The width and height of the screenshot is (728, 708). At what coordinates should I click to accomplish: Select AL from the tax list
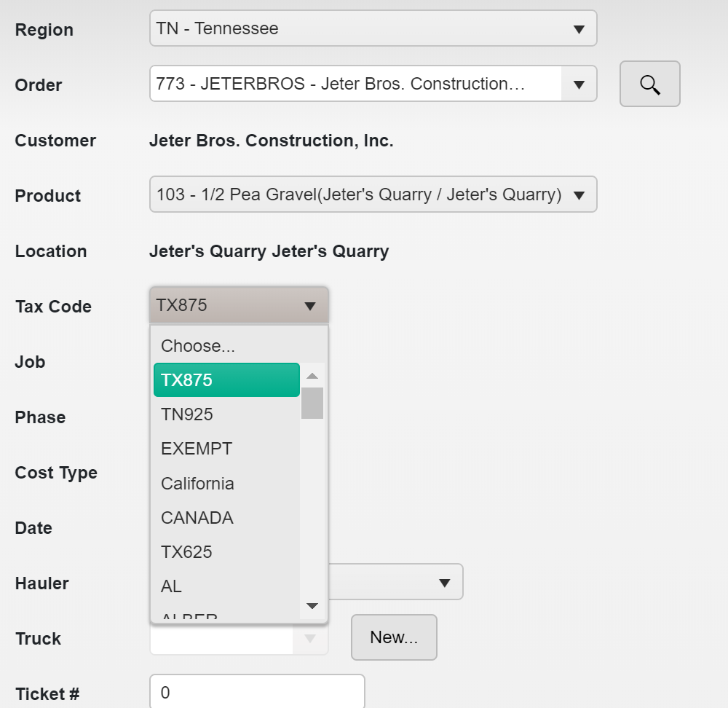172,586
